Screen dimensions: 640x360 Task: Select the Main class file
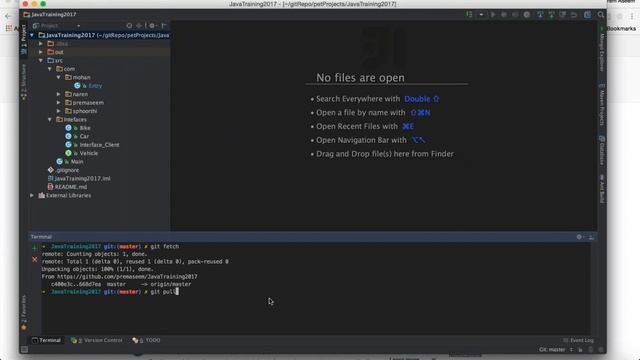tap(70, 162)
